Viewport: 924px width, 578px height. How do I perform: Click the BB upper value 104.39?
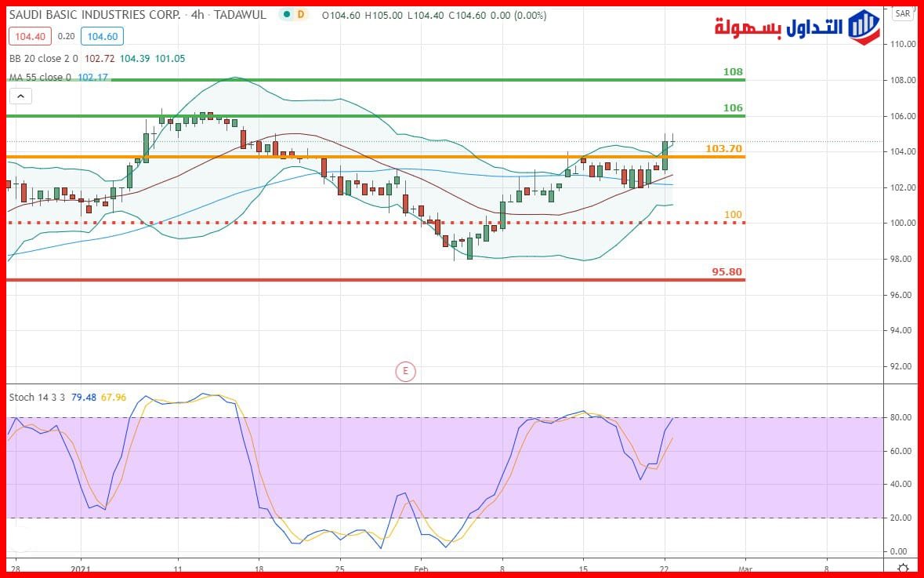click(x=135, y=58)
